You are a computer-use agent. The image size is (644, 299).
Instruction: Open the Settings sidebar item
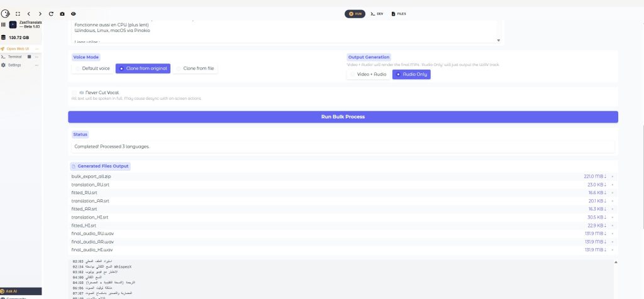[x=14, y=65]
